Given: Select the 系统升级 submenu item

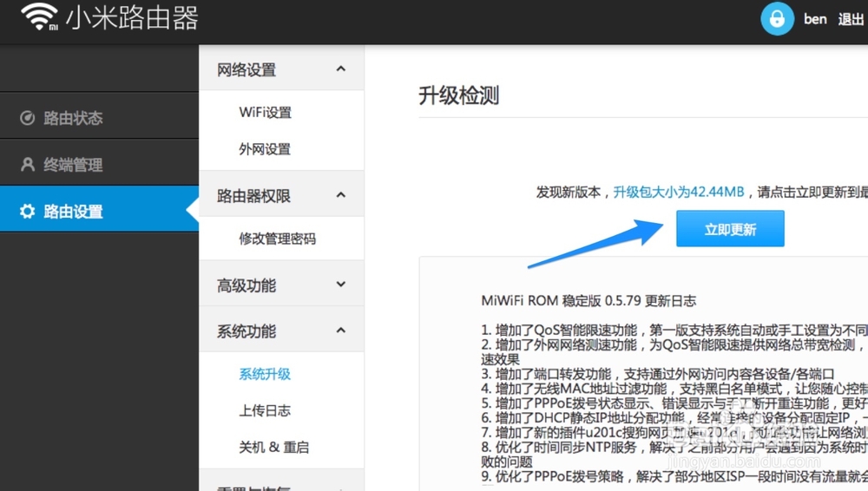Looking at the screenshot, I should click(265, 374).
